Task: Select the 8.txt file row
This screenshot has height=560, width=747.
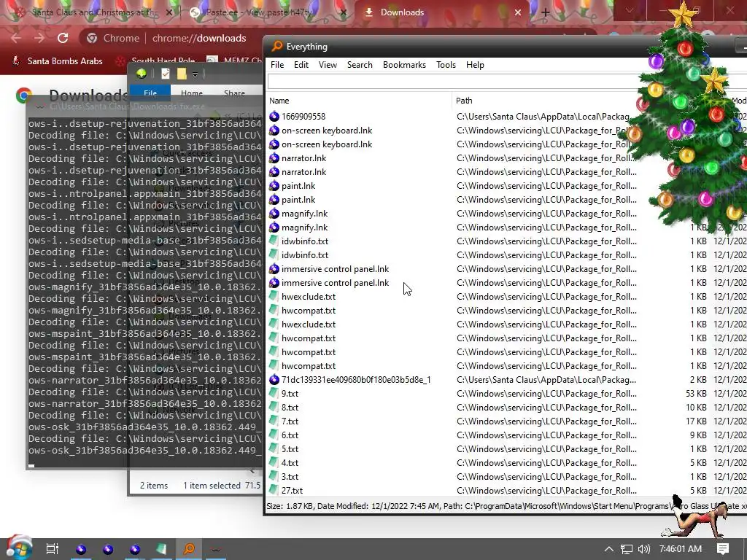Action: (x=505, y=407)
